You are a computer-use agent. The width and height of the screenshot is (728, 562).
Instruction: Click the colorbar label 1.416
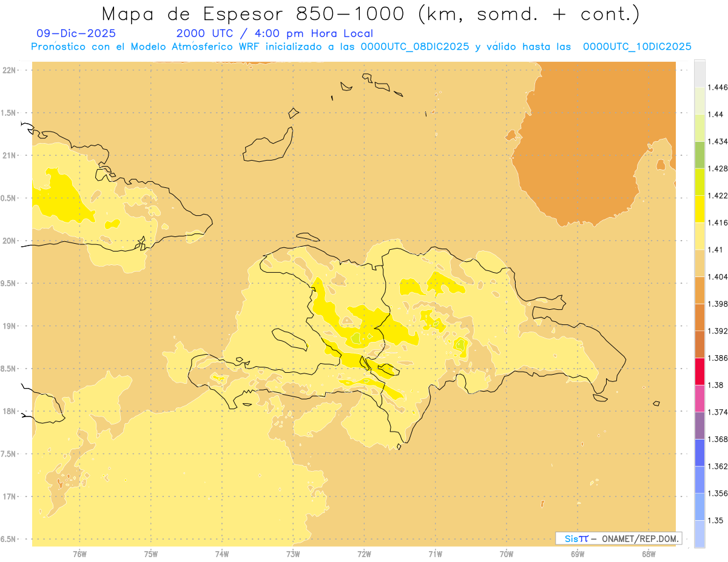click(x=718, y=222)
